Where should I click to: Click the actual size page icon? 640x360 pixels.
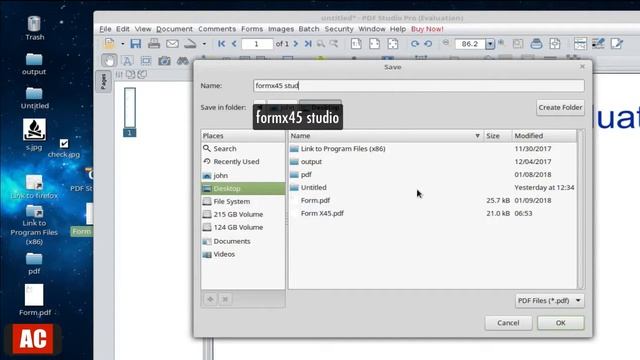356,44
